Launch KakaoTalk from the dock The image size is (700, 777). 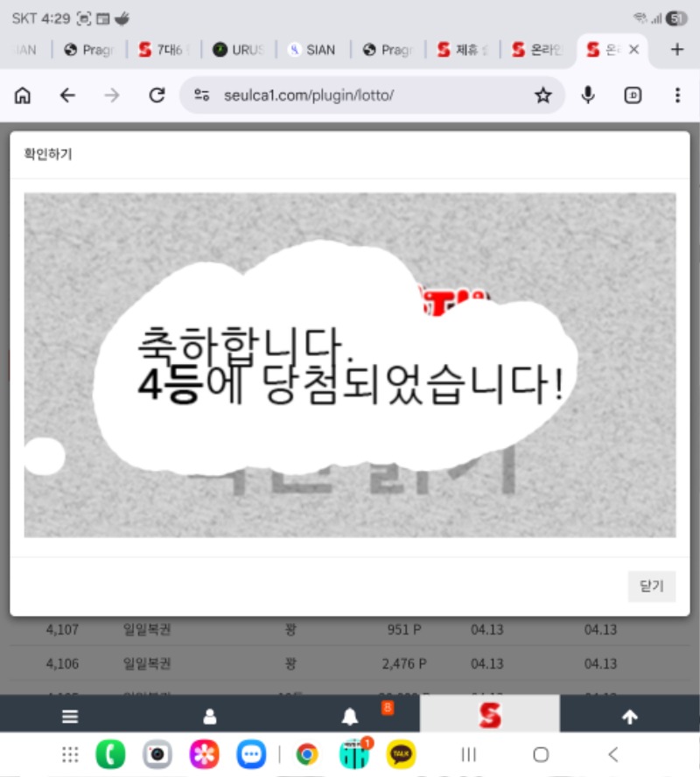click(x=402, y=754)
